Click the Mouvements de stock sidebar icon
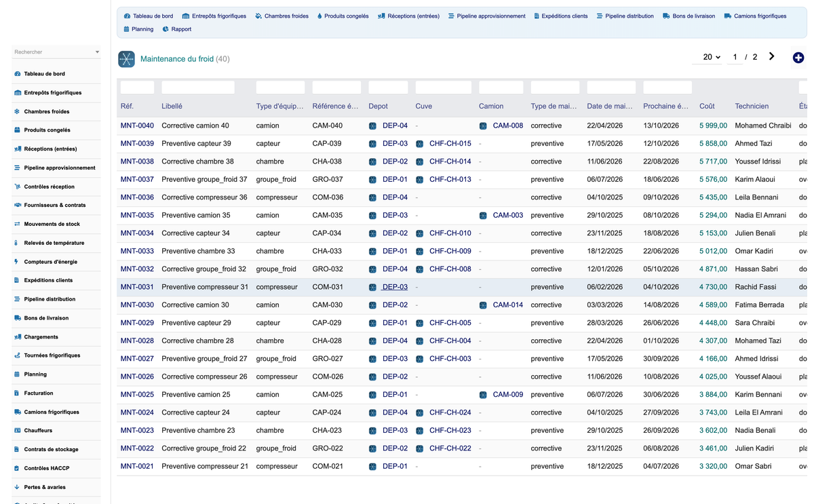 (x=17, y=224)
